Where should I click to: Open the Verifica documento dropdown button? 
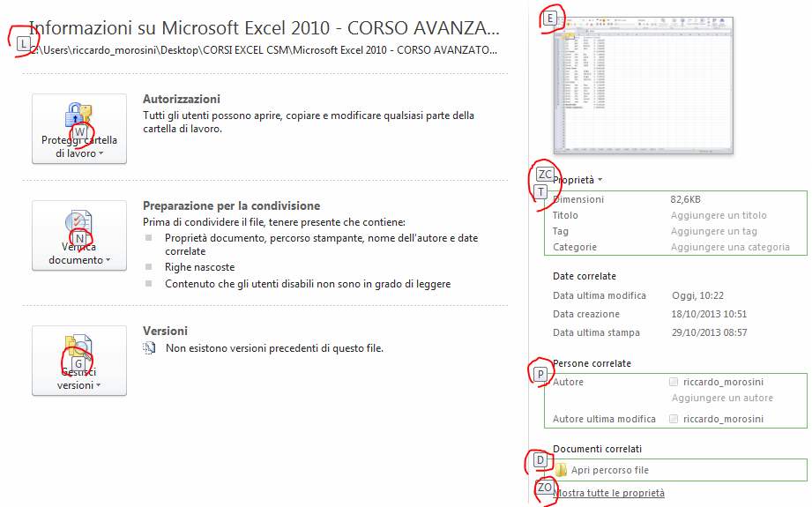[79, 235]
